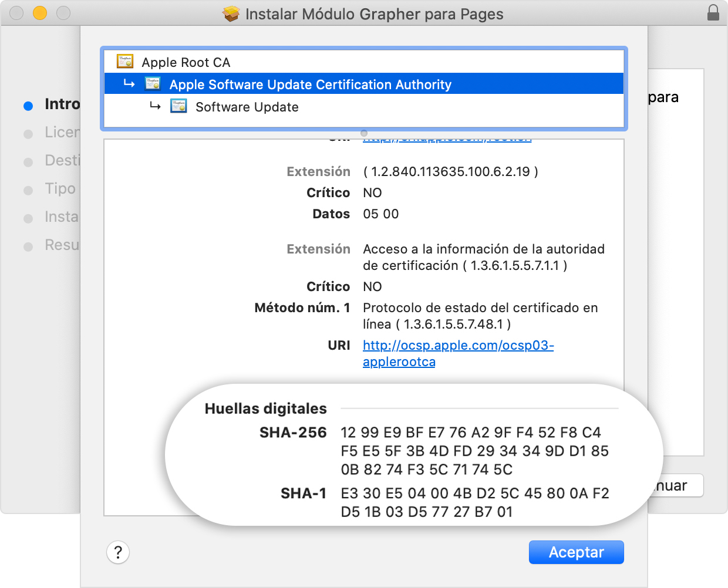Open the partially hidden URI link at top
This screenshot has width=728, height=588.
(x=447, y=140)
